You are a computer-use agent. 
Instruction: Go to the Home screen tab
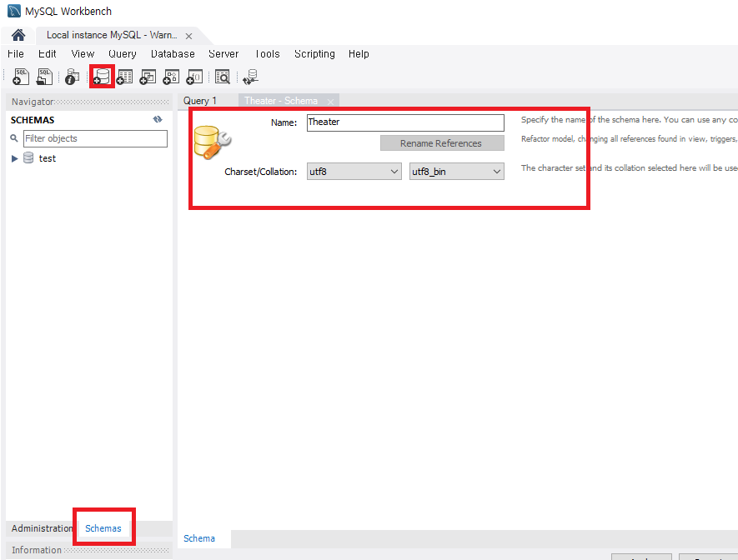[x=18, y=35]
